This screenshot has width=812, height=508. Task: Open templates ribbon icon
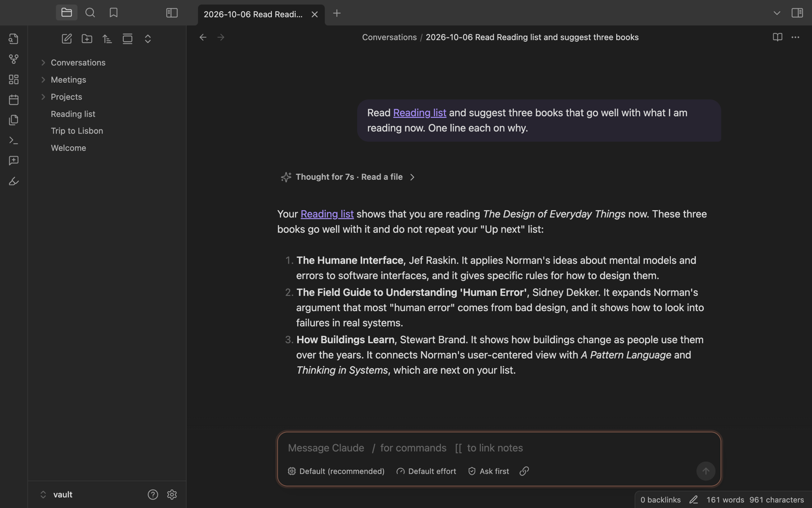point(14,120)
